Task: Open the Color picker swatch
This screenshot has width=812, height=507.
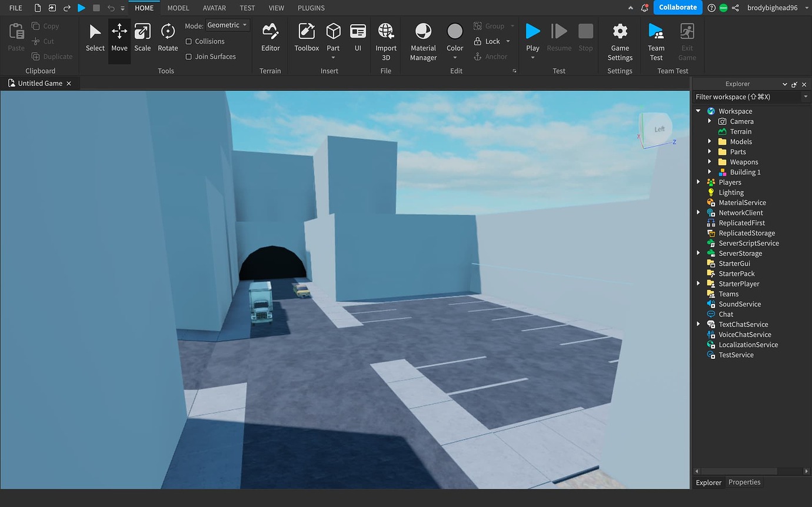Action: [454, 36]
